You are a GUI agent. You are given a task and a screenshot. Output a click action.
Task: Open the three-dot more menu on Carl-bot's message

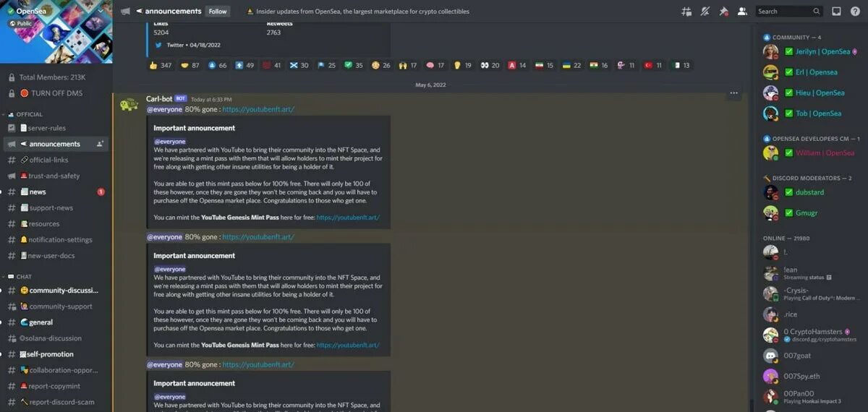(x=734, y=93)
